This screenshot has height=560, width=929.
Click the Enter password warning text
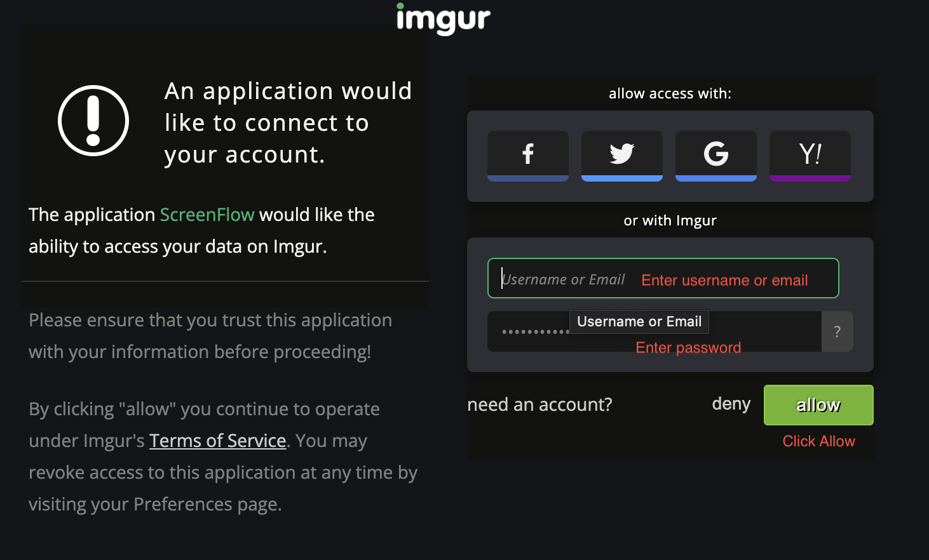(x=688, y=347)
